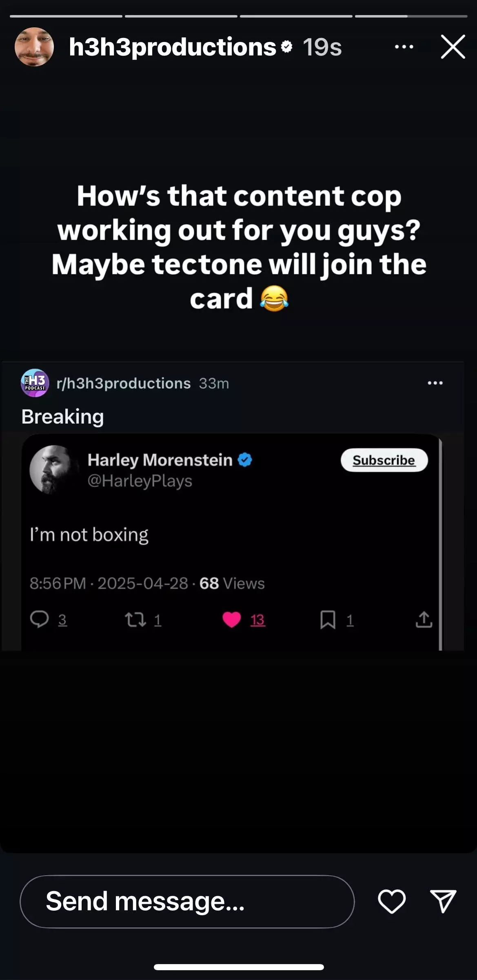Open the story options three-dot menu
The image size is (477, 980).
404,47
